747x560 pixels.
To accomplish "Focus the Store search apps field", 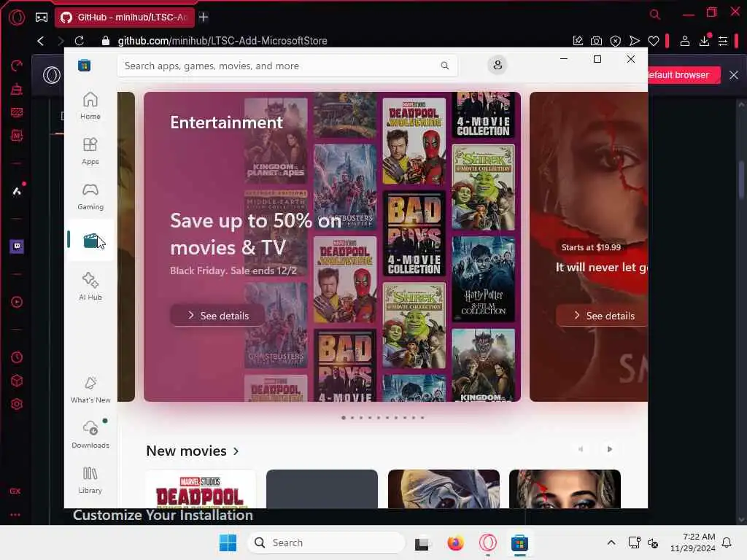I will pyautogui.click(x=287, y=66).
